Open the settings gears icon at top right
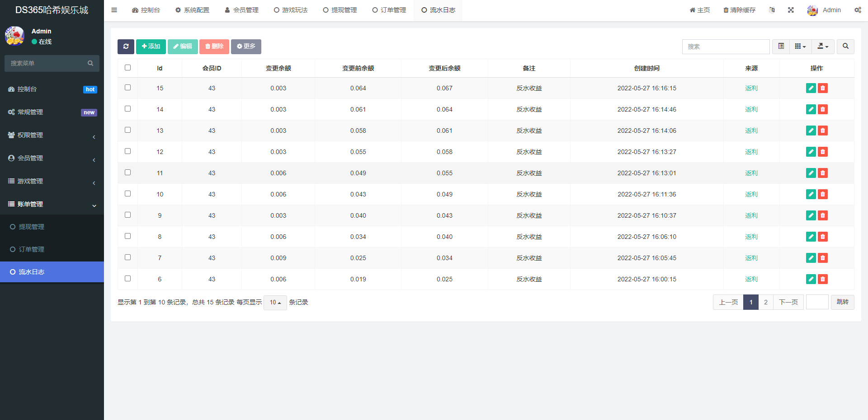 click(858, 9)
